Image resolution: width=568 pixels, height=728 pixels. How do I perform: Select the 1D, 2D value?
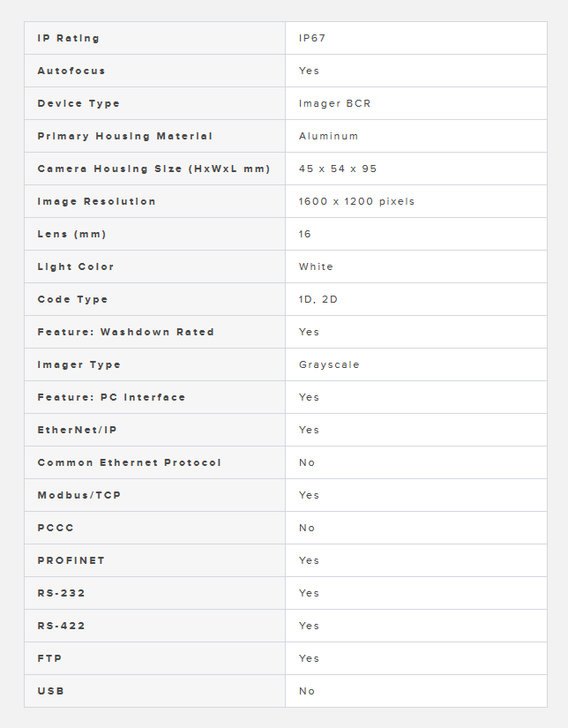point(318,300)
